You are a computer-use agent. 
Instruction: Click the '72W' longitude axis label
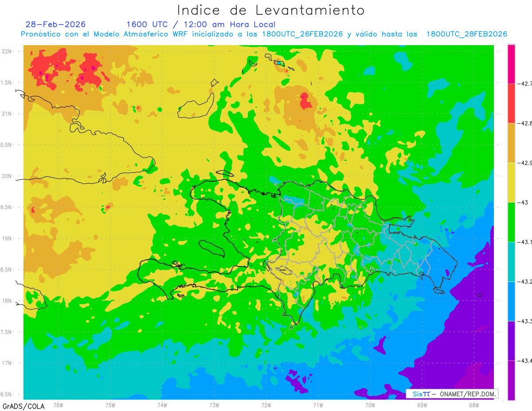coord(266,405)
